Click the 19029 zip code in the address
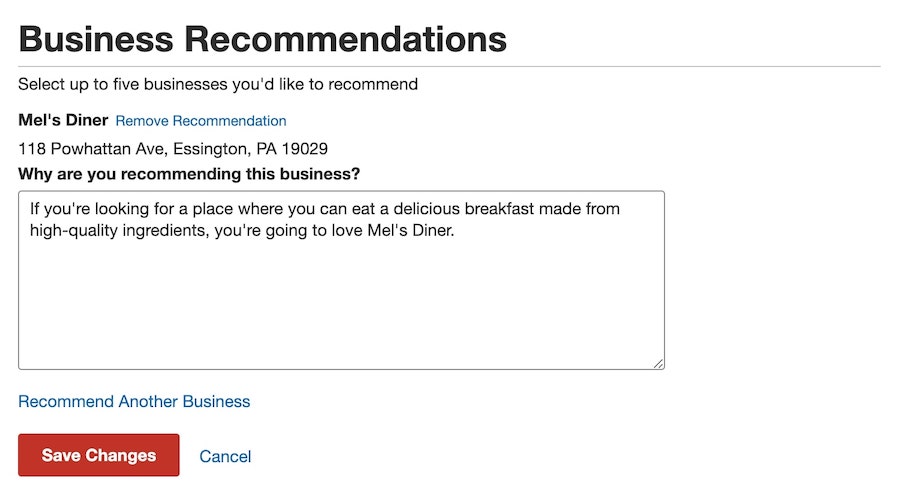 pyautogui.click(x=305, y=149)
